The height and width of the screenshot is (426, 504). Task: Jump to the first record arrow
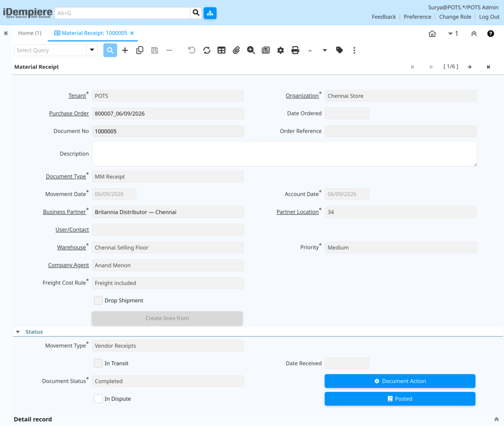pos(412,67)
